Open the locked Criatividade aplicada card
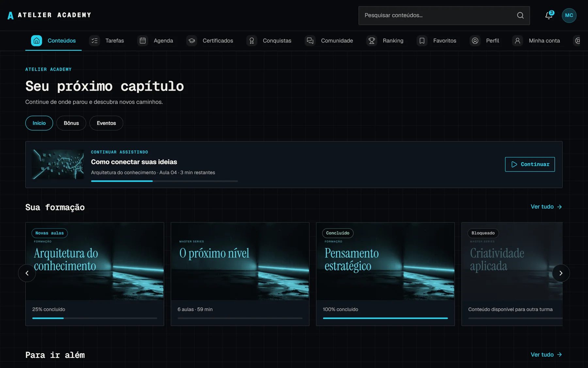This screenshot has width=588, height=368. click(512, 274)
